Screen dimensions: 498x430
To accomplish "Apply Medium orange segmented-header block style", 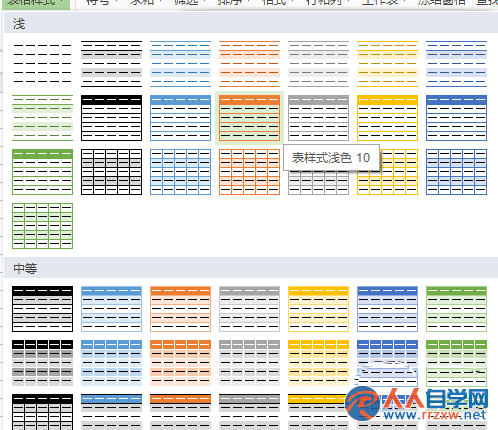I will [180, 363].
